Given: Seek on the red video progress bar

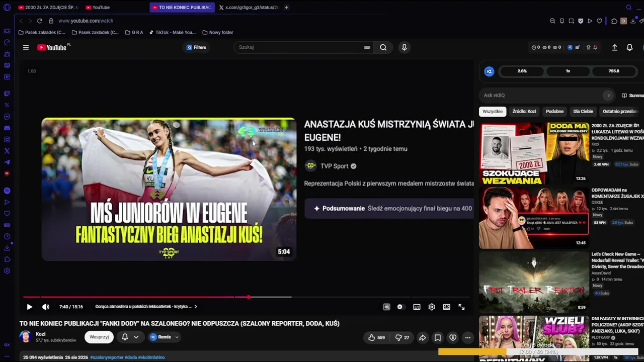Looking at the screenshot, I should coord(247,297).
